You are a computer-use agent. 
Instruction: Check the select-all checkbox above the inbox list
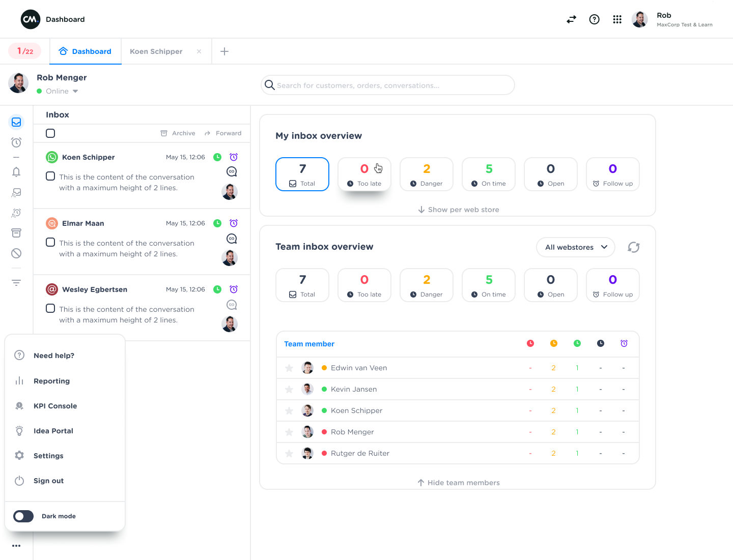coord(50,133)
